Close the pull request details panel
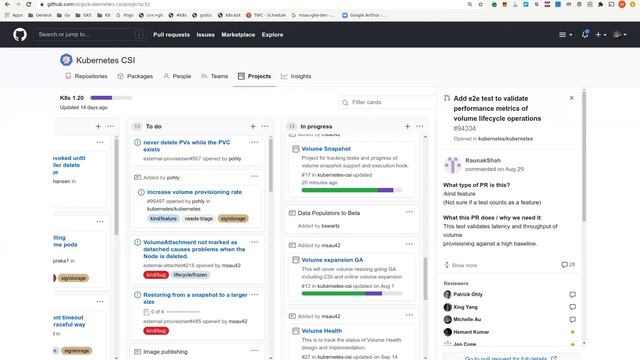This screenshot has width=640, height=360. click(571, 98)
